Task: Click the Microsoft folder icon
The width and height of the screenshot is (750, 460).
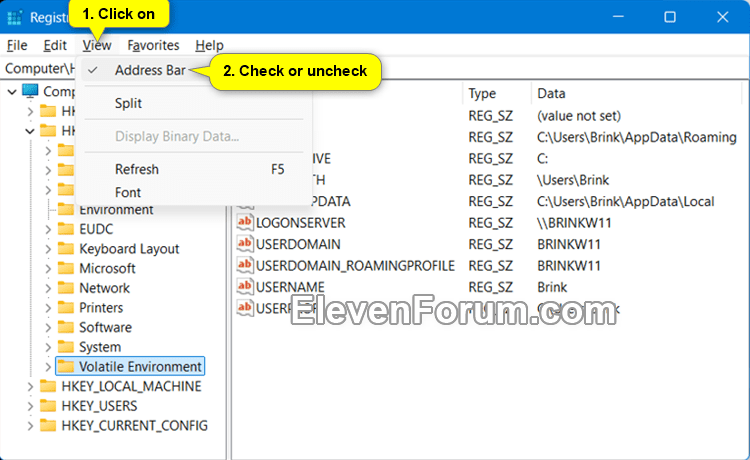Action: [66, 268]
